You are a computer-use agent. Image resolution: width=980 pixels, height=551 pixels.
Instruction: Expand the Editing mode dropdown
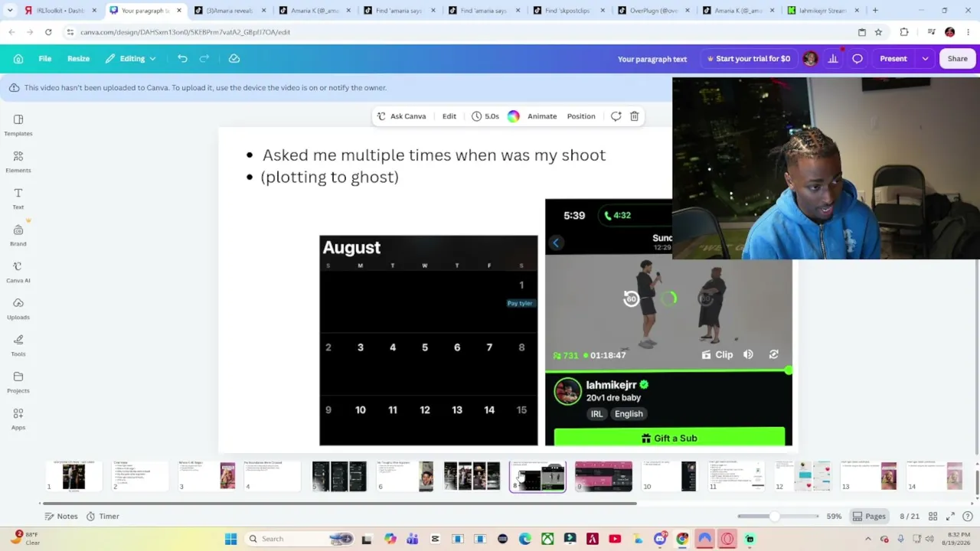coord(131,59)
